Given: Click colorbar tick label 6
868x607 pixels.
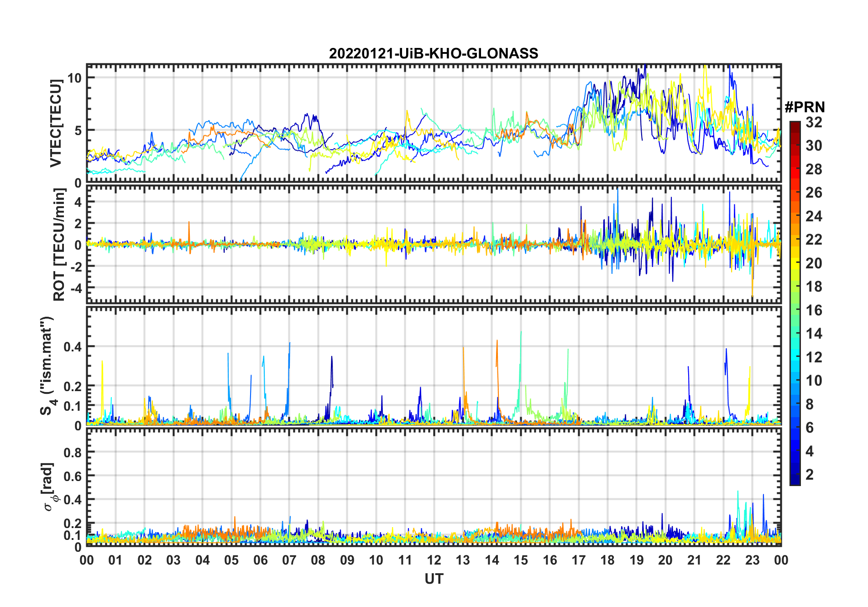Looking at the screenshot, I should (810, 428).
